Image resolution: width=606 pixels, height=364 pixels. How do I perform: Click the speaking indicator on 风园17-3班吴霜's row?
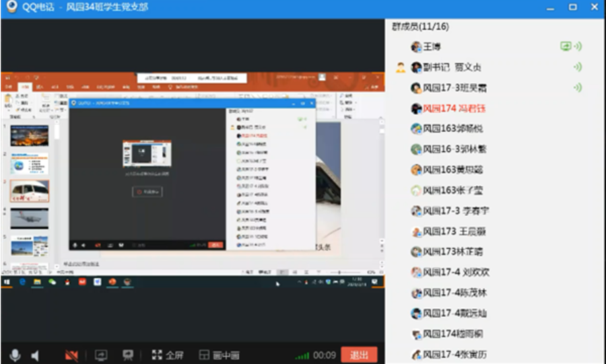tap(578, 87)
